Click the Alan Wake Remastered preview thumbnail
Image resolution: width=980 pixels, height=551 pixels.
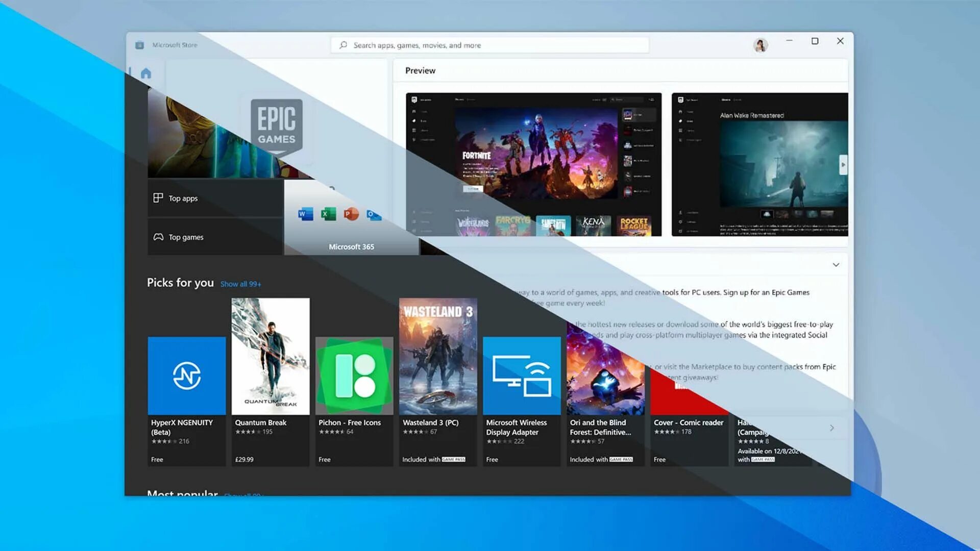pos(759,164)
